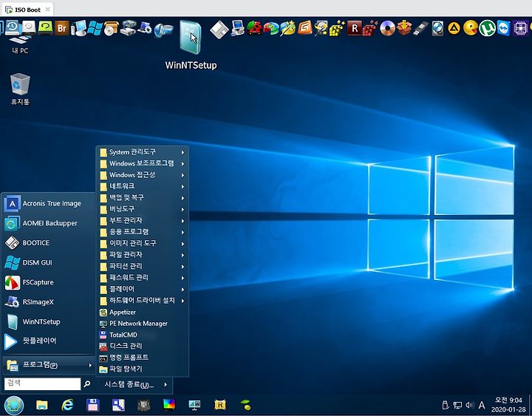Select the ISO Boot tab
This screenshot has height=416, width=532.
click(27, 10)
